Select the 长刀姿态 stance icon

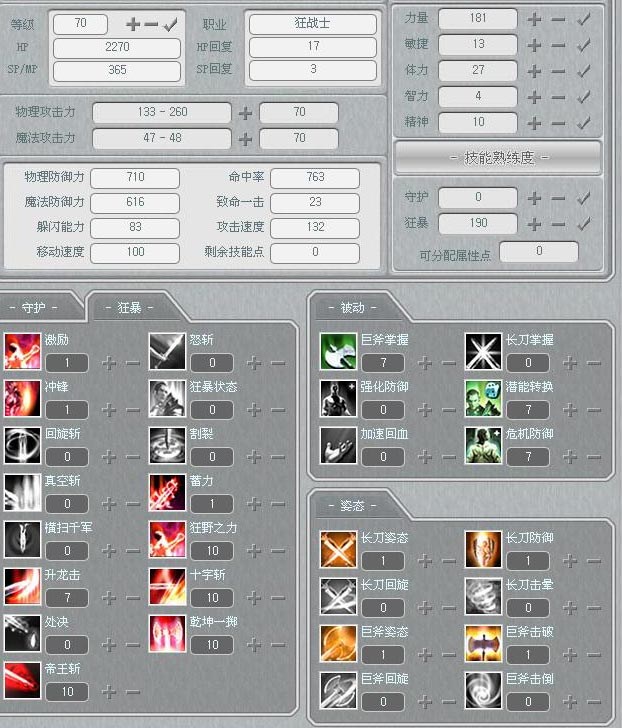pyautogui.click(x=338, y=549)
